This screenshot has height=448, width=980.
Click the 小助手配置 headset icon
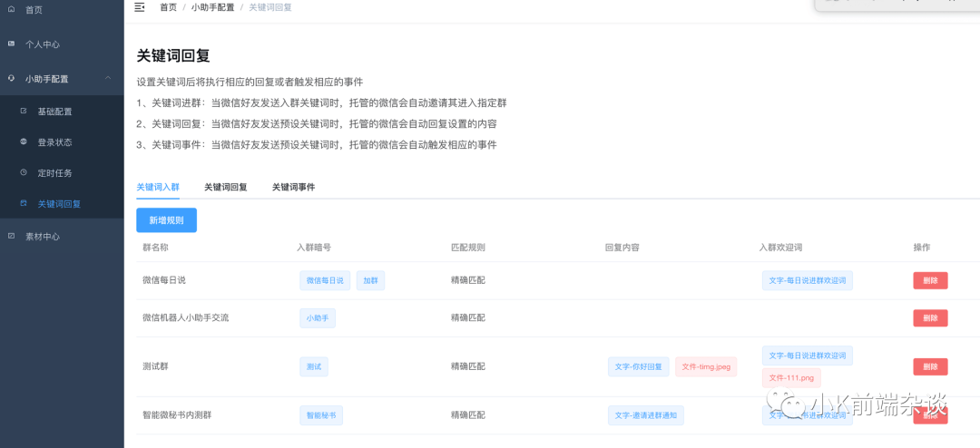click(x=11, y=78)
